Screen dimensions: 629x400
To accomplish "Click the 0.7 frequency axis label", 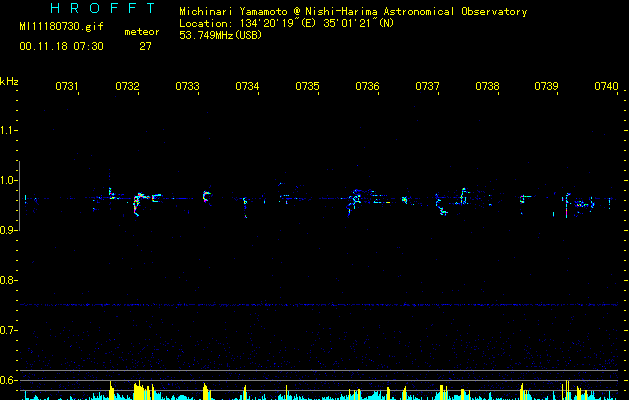I will coord(7,330).
